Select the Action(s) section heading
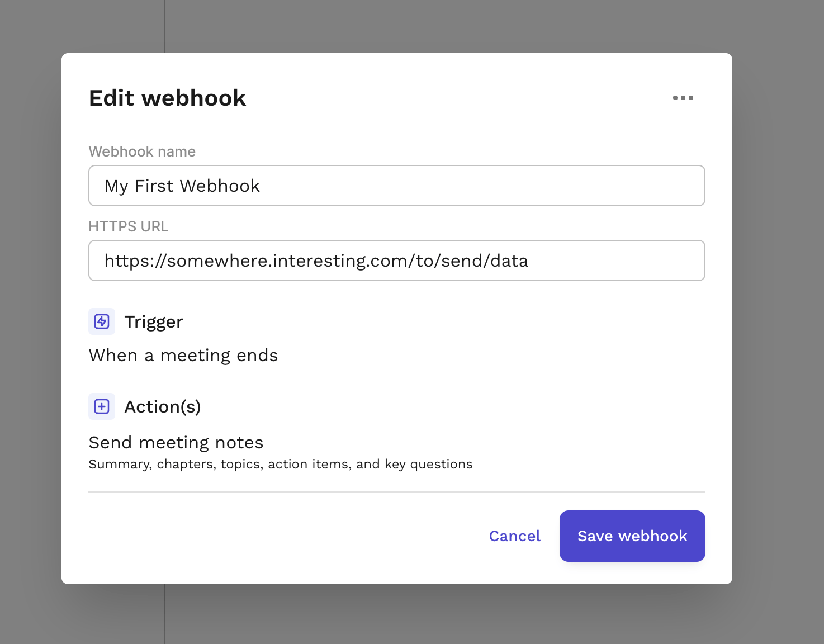The height and width of the screenshot is (644, 824). (163, 406)
